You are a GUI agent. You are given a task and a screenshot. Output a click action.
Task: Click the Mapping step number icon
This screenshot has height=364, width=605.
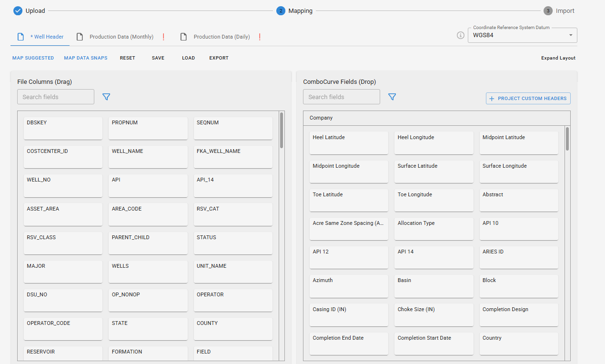pyautogui.click(x=281, y=10)
